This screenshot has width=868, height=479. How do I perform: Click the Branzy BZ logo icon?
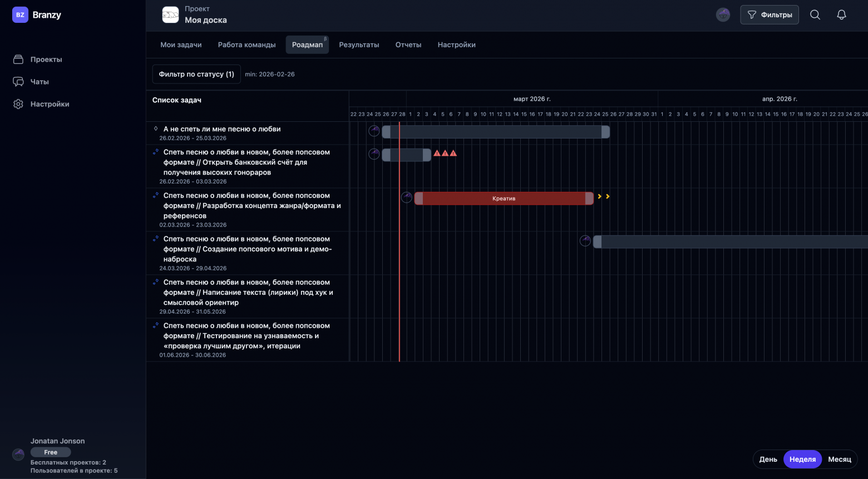click(x=20, y=15)
